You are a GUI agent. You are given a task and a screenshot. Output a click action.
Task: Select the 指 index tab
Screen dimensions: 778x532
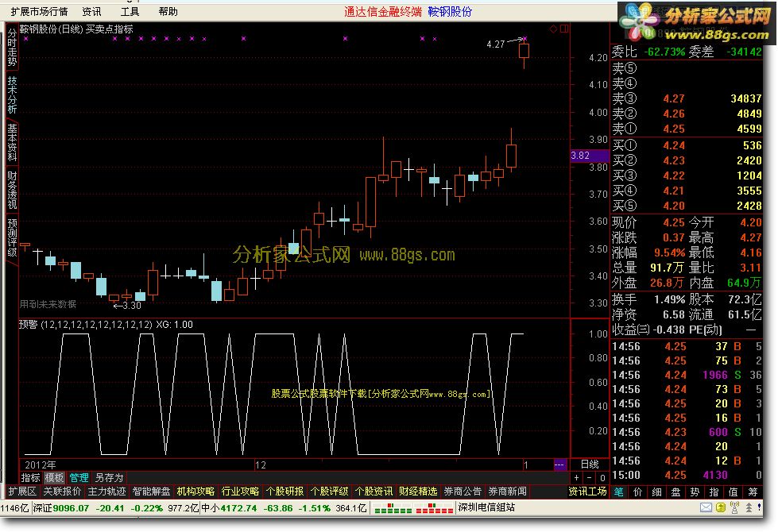(714, 492)
